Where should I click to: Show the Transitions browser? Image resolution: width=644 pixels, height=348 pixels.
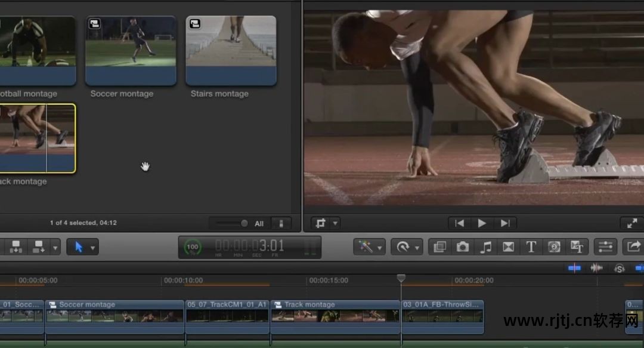pos(508,247)
